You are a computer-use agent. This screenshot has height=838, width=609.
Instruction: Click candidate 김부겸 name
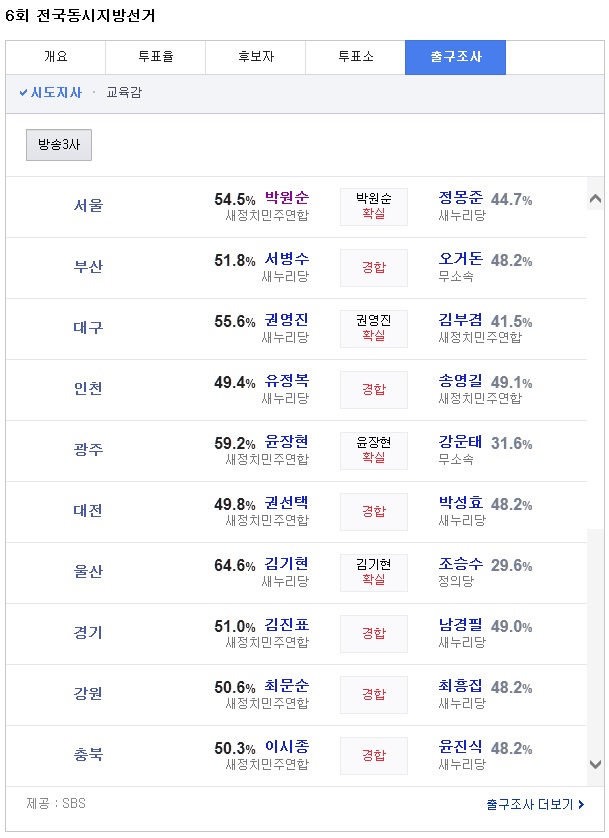460,320
